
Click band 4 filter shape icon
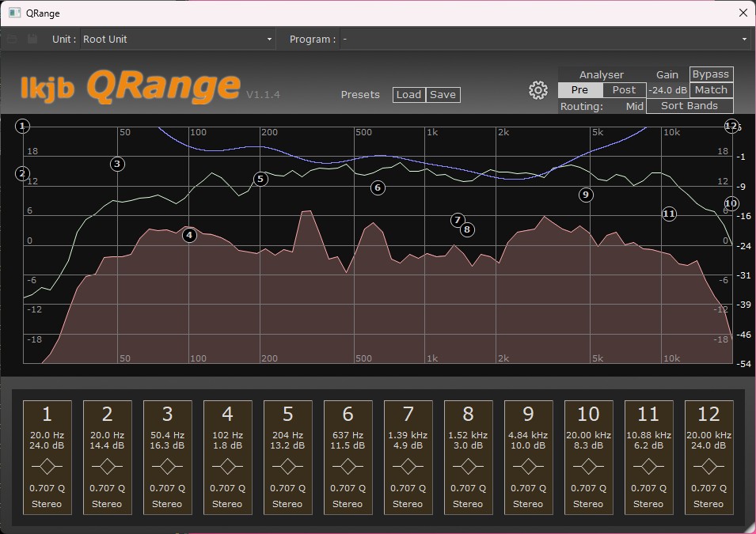tap(227, 465)
